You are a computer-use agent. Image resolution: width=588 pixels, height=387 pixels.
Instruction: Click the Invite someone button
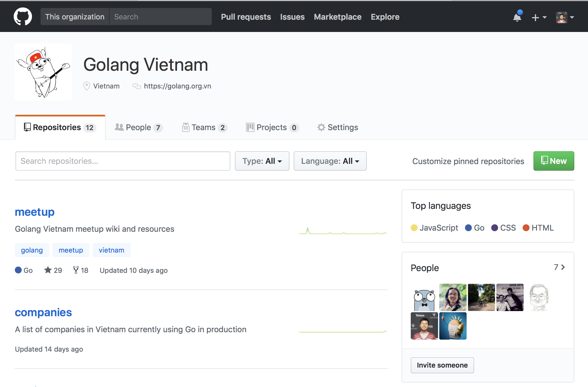tap(442, 365)
